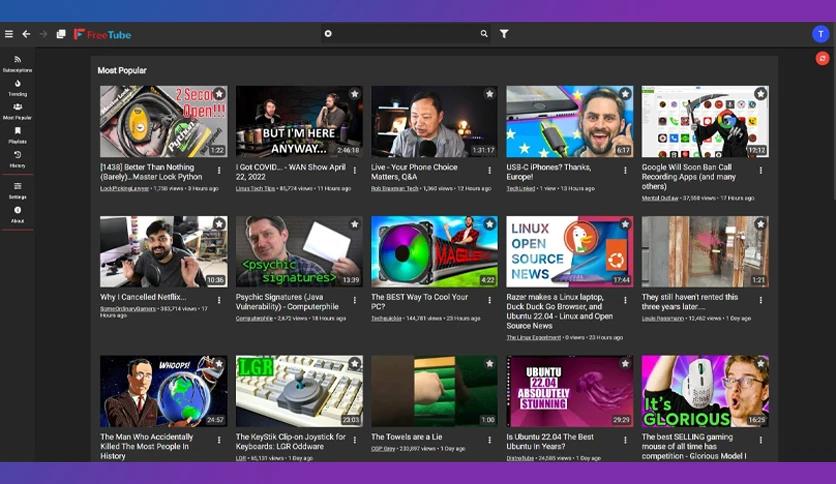Open the hamburger sidebar menu
Viewport: 836px width, 484px height.
click(x=9, y=34)
